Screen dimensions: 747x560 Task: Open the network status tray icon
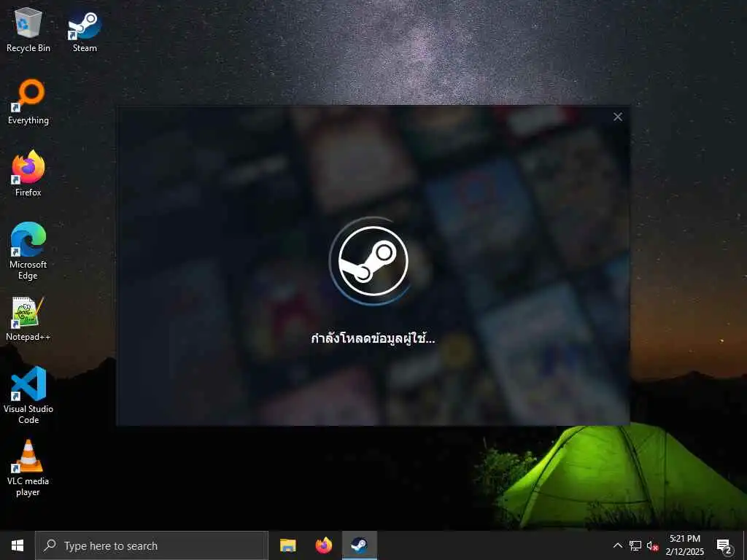[635, 545]
